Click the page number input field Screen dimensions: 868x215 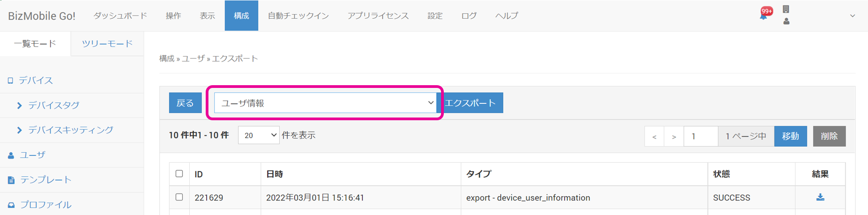coord(701,136)
